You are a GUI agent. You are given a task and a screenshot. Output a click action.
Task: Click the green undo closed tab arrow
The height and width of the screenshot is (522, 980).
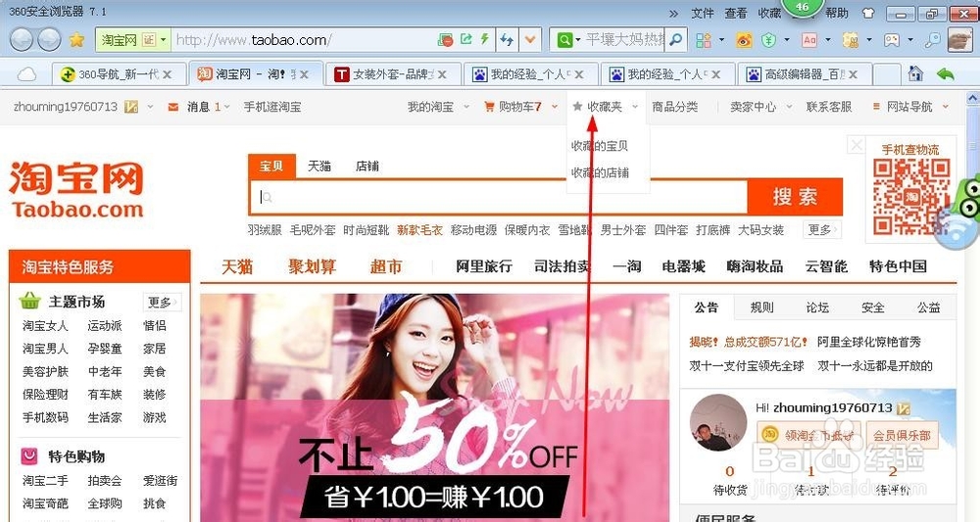pyautogui.click(x=945, y=74)
